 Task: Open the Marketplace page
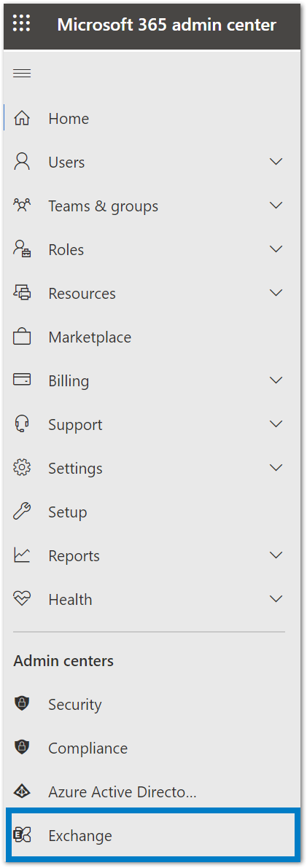[x=90, y=337]
